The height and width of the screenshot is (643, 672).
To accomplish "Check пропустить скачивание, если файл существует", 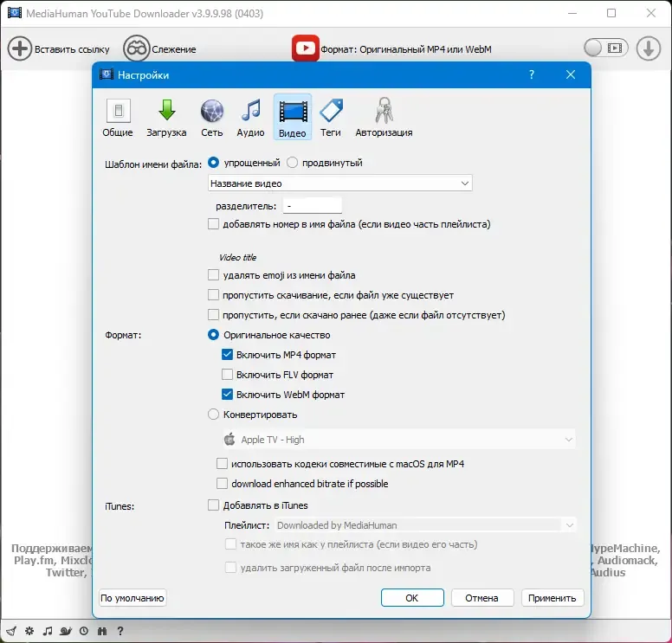I will pos(213,295).
